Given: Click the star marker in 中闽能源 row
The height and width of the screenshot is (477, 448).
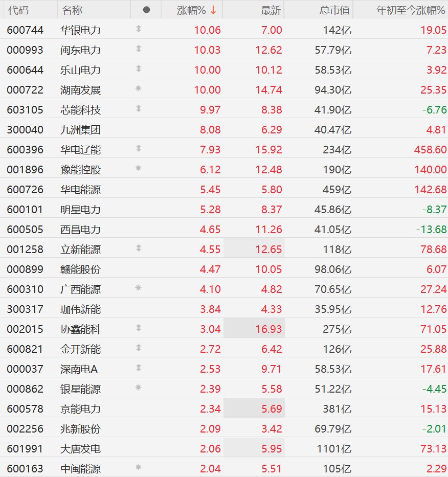Looking at the screenshot, I should click(138, 467).
